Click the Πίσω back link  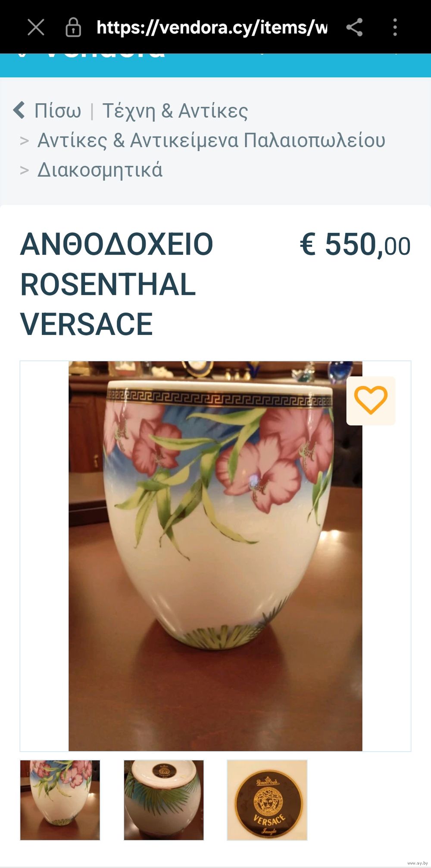point(58,111)
